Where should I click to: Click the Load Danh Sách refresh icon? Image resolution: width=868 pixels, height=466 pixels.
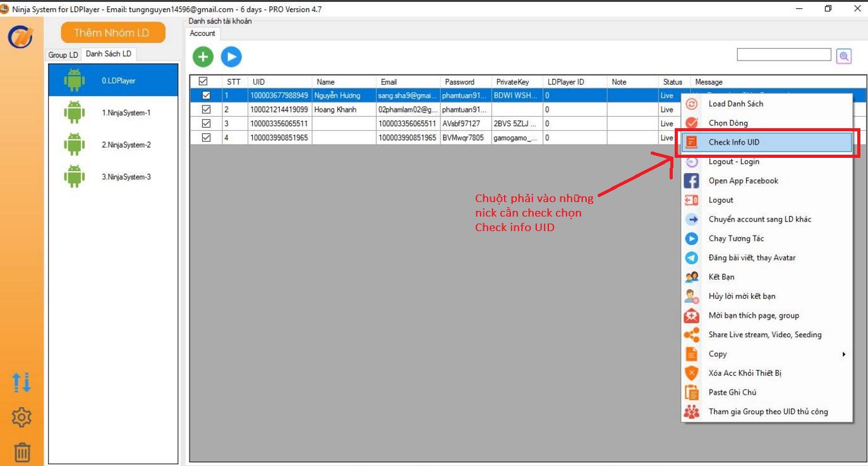coord(692,104)
